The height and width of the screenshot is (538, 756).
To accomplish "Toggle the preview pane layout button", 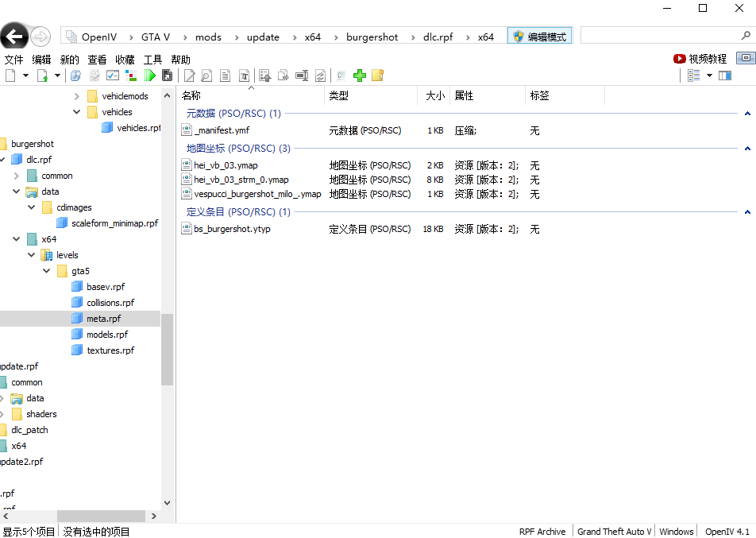I will 725,75.
